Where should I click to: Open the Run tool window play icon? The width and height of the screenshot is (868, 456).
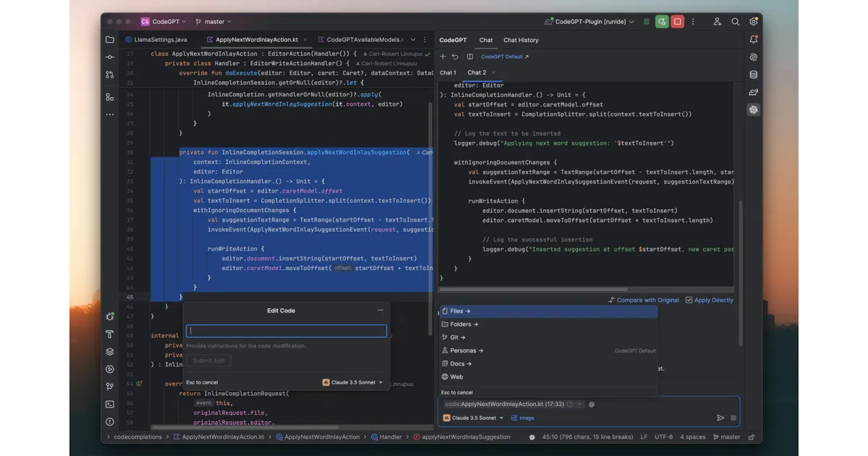click(x=110, y=369)
